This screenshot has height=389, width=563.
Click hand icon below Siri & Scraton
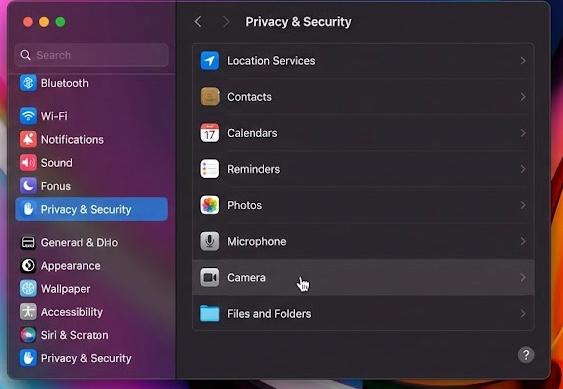(x=28, y=358)
